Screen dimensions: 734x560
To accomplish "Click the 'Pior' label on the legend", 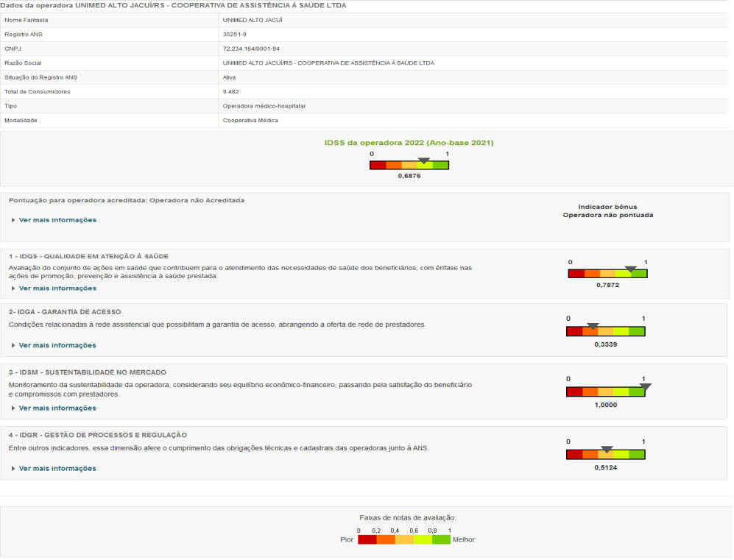I will tap(347, 540).
